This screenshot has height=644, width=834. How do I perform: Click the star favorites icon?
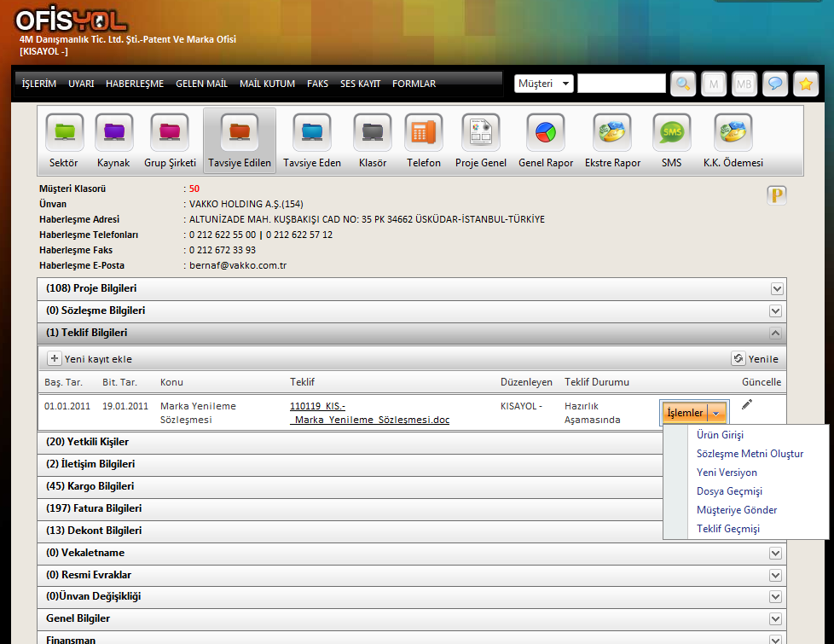click(806, 84)
